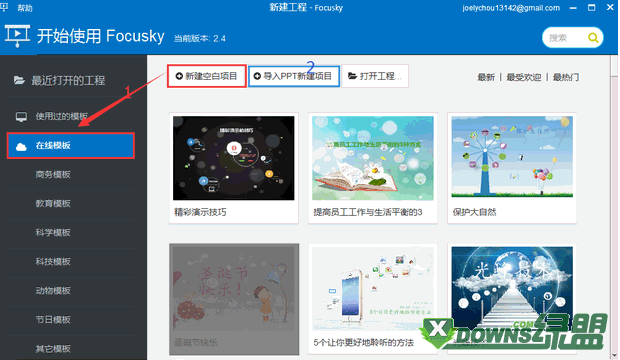Viewport: 620px width, 360px height.
Task: Click the cloud icon beside 在线模板
Action: (21, 147)
